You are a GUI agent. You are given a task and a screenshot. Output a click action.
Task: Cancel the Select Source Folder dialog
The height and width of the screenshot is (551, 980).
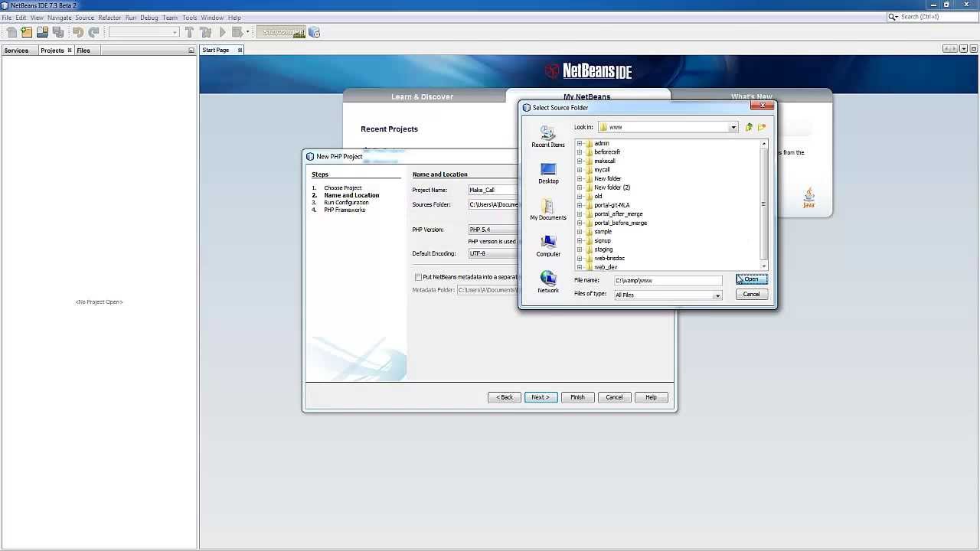751,295
